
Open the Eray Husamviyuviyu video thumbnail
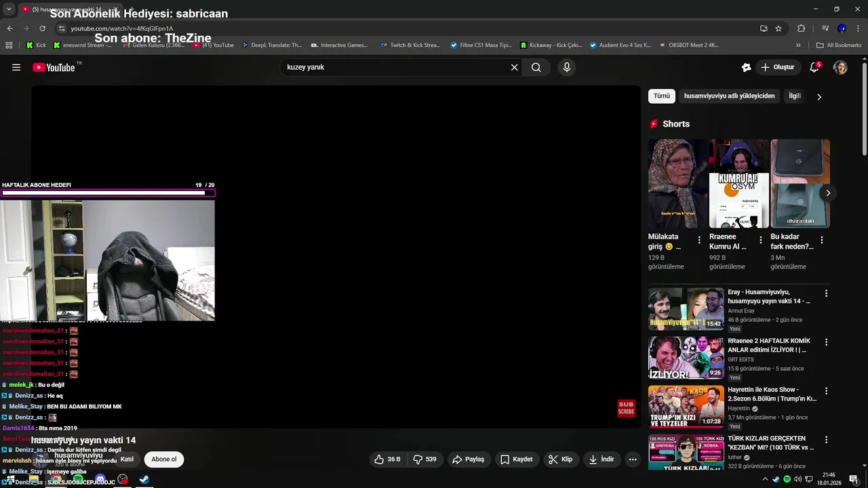click(x=686, y=309)
